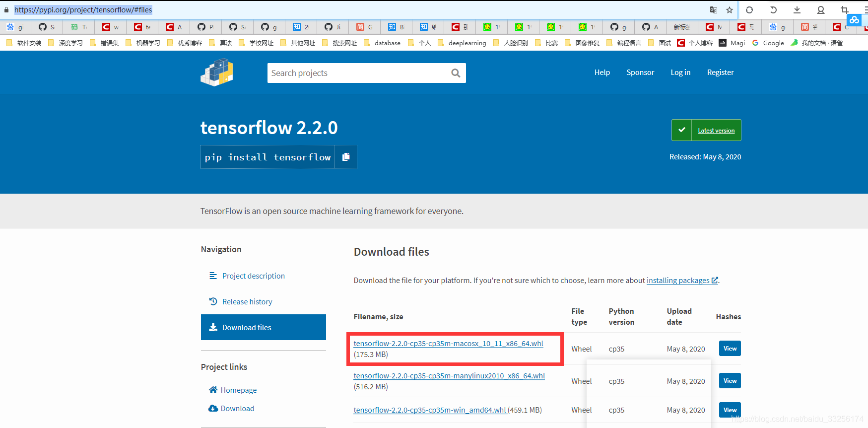Open the 软件安装 bookmark folder
Image resolution: width=868 pixels, height=428 pixels.
24,43
